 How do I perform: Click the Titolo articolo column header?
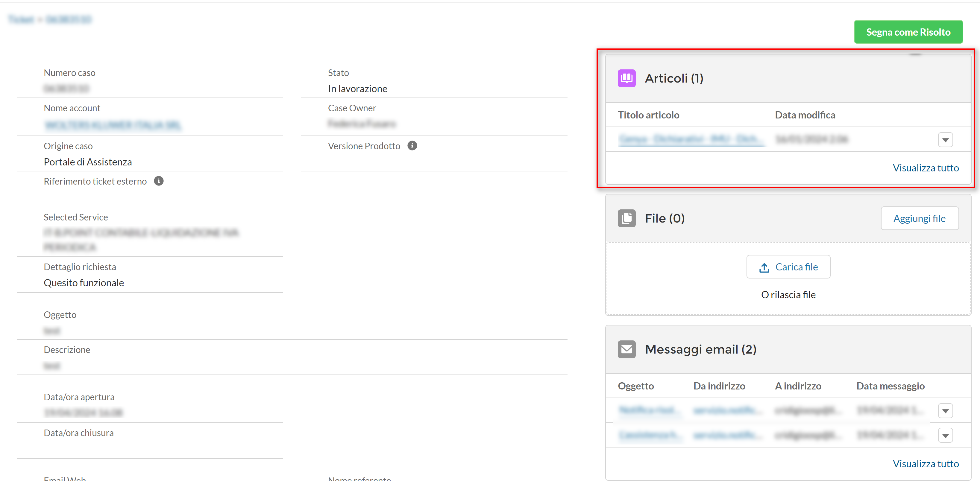(648, 115)
